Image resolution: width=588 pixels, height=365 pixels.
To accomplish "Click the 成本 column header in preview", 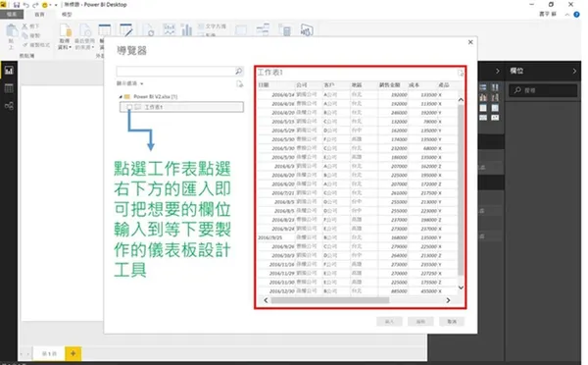I will [x=414, y=84].
